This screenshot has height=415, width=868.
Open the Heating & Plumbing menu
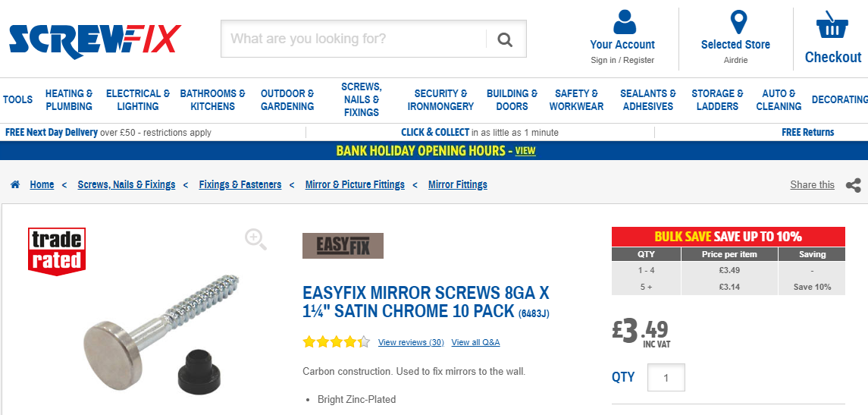pos(69,99)
